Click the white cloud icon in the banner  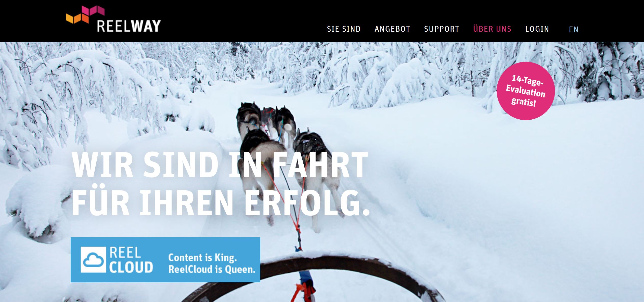click(93, 260)
